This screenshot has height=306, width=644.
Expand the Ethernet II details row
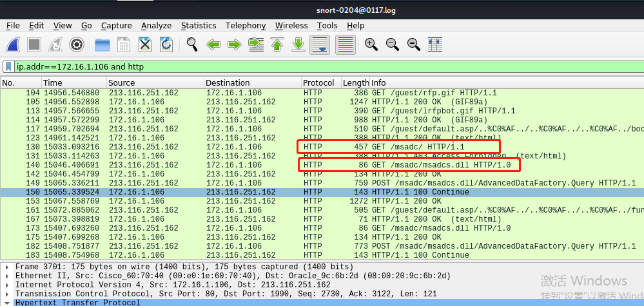point(7,276)
